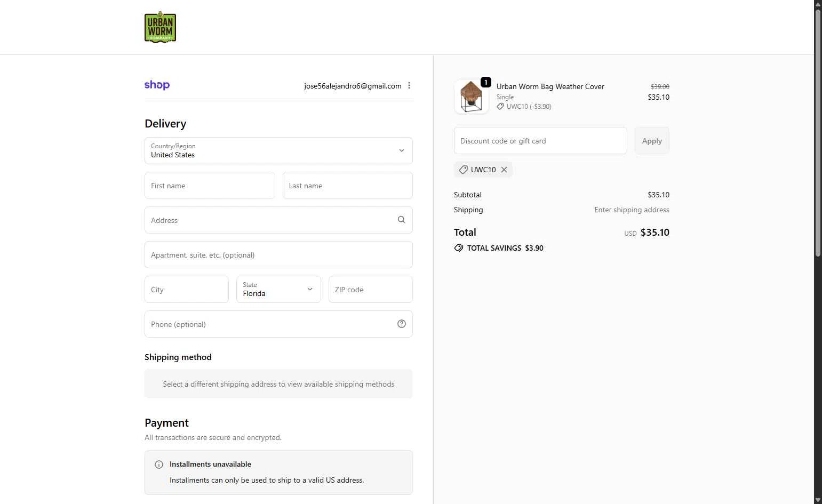Click the scrollbar down arrow
Screen dimensions: 822x504
[818, 500]
